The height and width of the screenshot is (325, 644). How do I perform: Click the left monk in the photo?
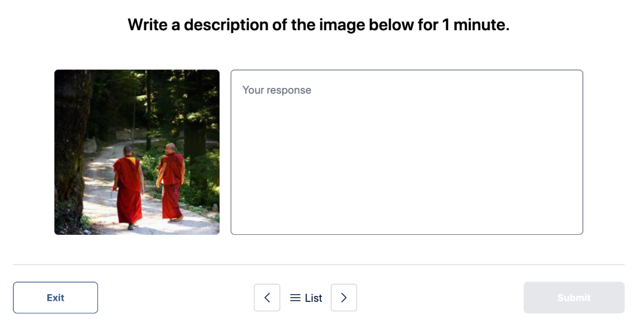coord(128,184)
